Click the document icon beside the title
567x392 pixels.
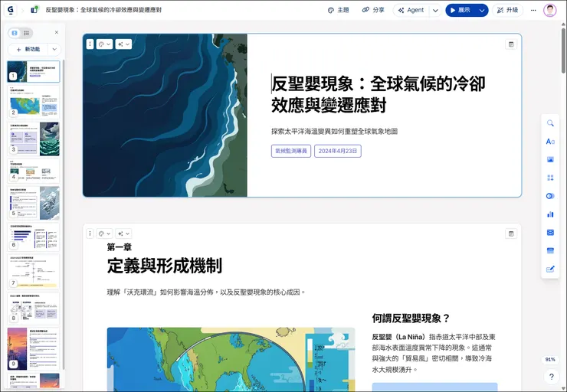click(34, 10)
